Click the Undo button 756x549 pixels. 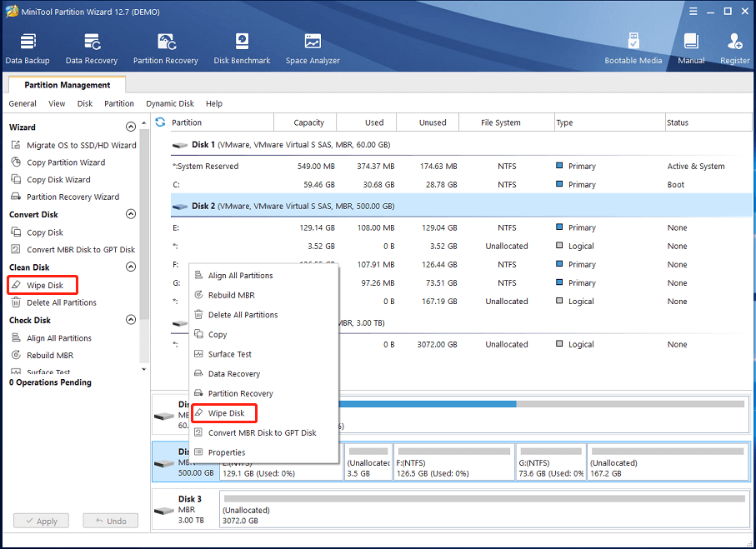[110, 521]
